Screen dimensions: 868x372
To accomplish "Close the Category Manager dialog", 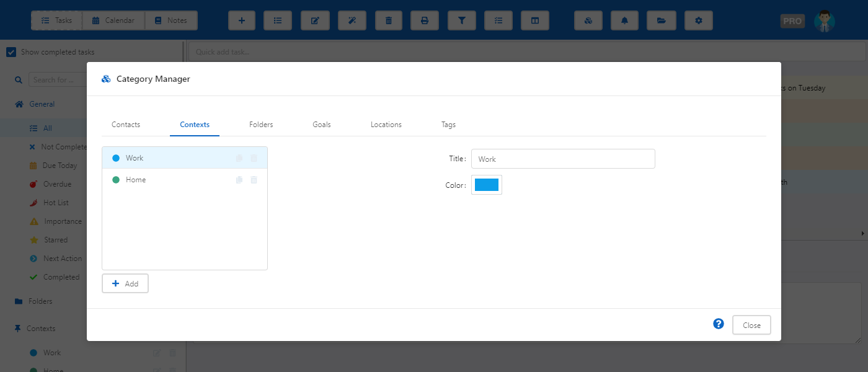I will (751, 325).
